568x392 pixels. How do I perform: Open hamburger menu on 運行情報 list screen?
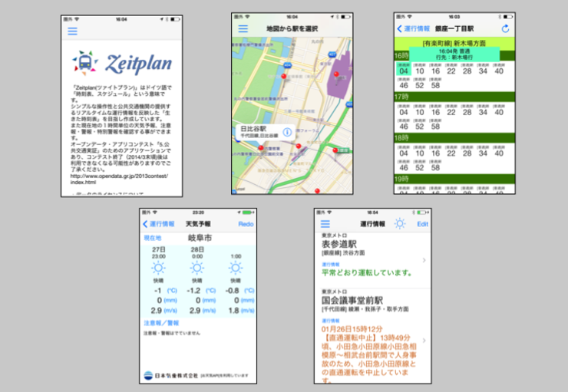(x=325, y=224)
